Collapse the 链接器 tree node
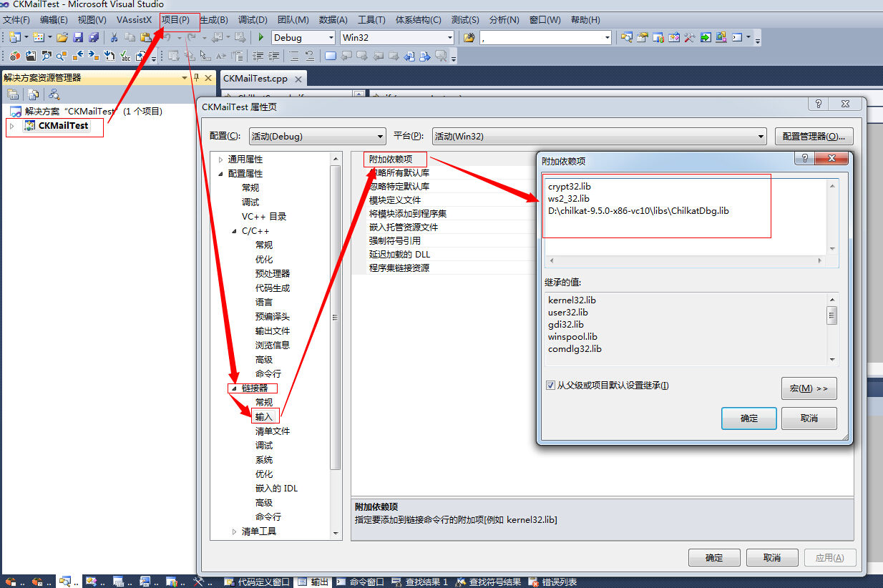Image resolution: width=883 pixels, height=588 pixels. pyautogui.click(x=235, y=388)
